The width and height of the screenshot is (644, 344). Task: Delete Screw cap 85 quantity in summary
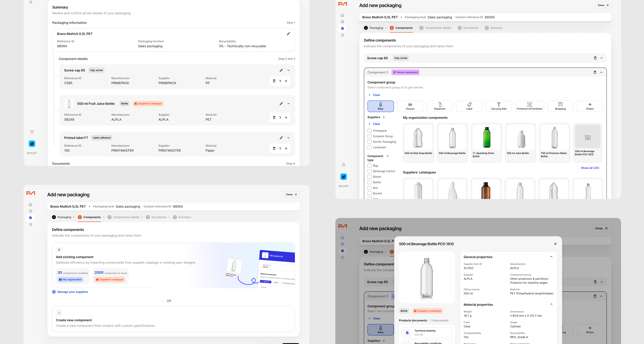point(274,81)
